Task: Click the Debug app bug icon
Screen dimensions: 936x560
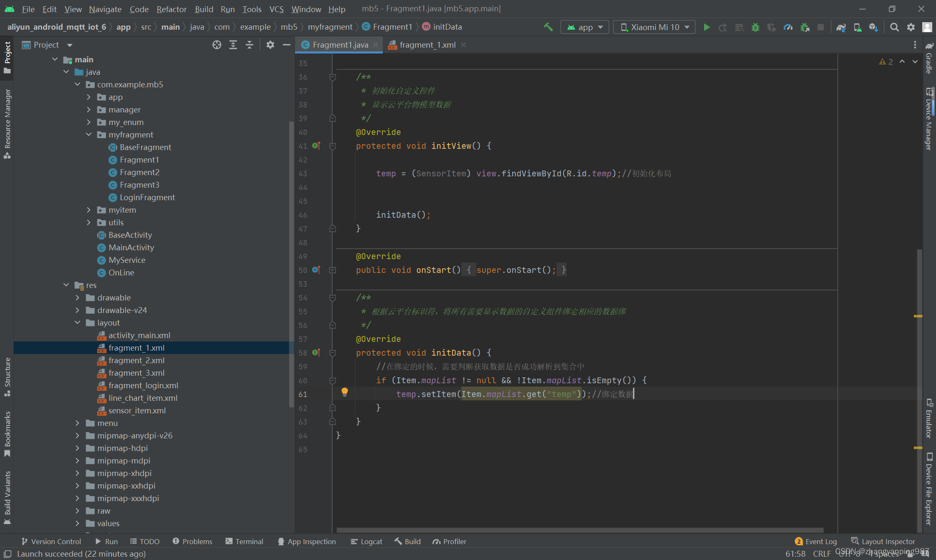Action: coord(755,27)
